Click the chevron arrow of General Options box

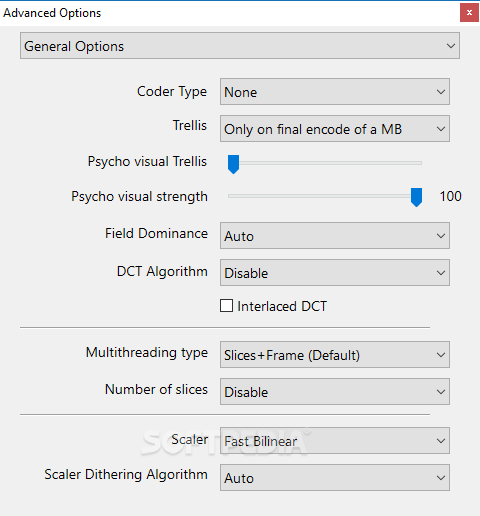[451, 46]
